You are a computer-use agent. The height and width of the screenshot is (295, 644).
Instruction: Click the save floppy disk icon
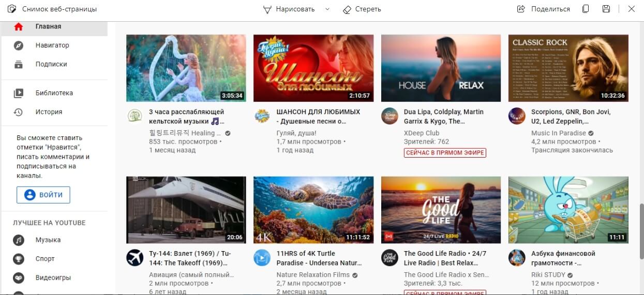(606, 9)
